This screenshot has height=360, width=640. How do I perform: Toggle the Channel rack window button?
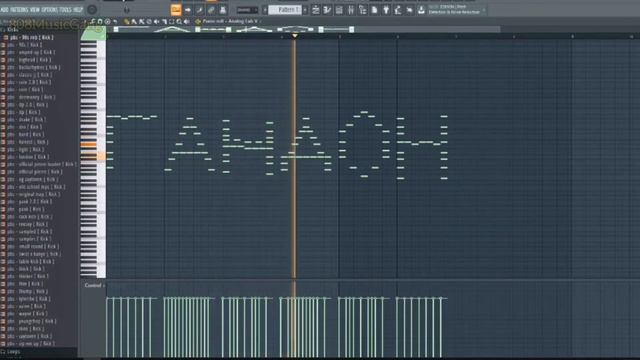[339, 10]
